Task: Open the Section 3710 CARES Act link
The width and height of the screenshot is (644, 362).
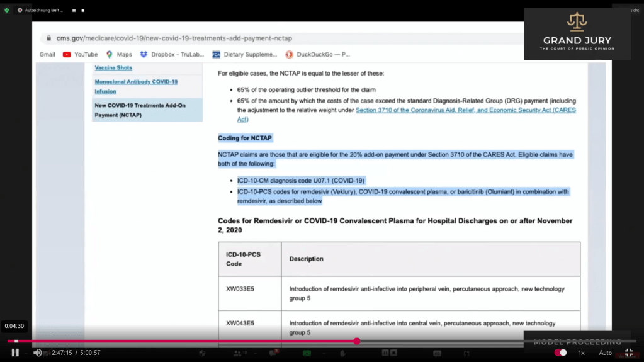Action: coord(465,110)
